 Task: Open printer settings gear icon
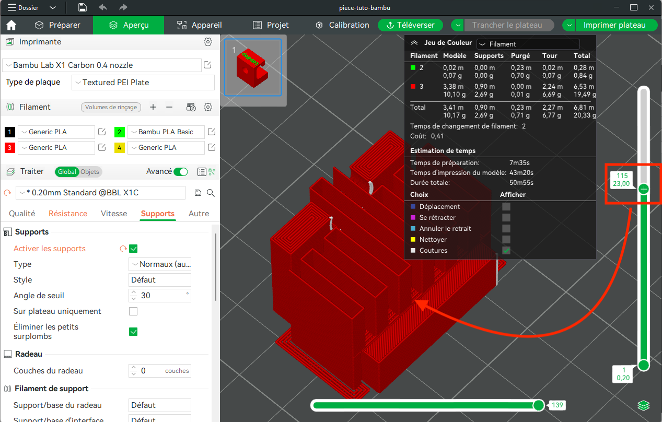tap(208, 42)
